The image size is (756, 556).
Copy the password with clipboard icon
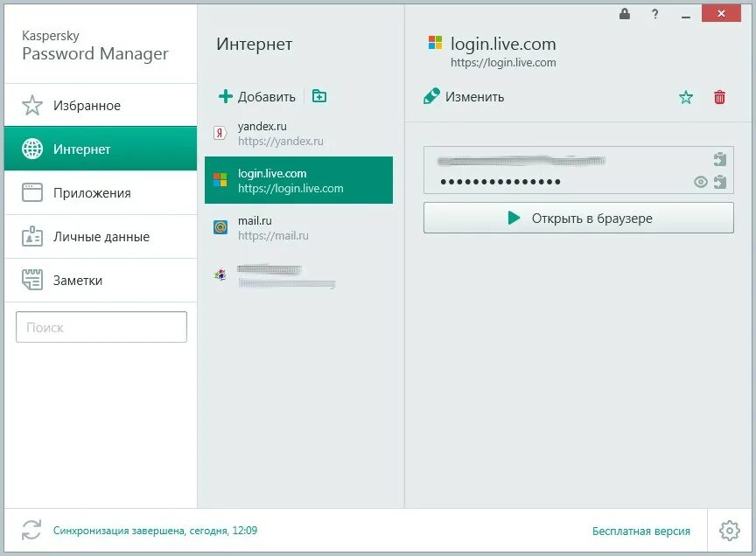tap(720, 182)
